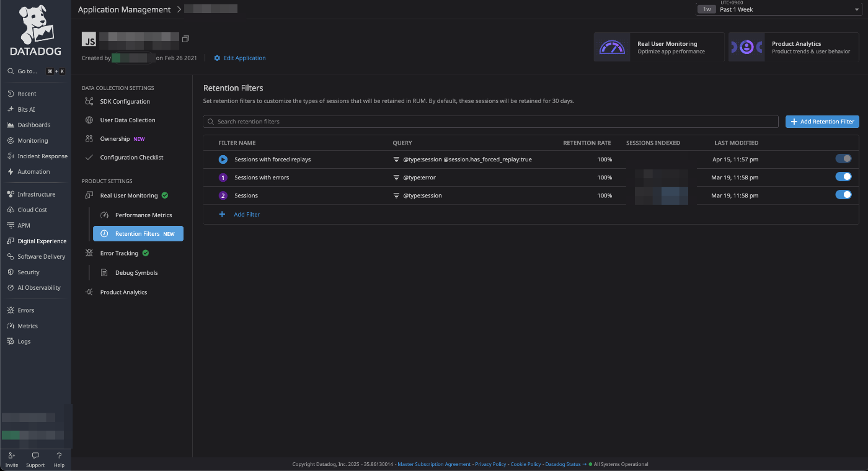Copy the application ID with copy icon

(185, 39)
